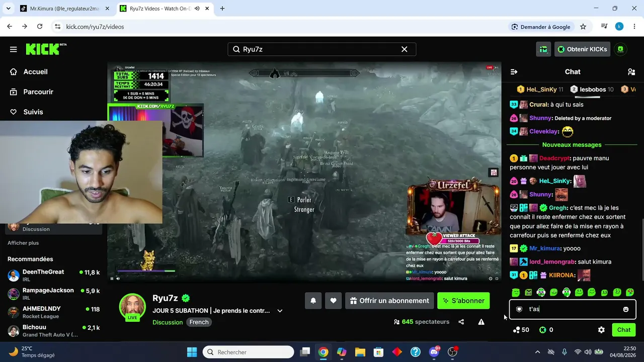Open chat users list icon
This screenshot has height=362, width=644.
[x=631, y=72]
